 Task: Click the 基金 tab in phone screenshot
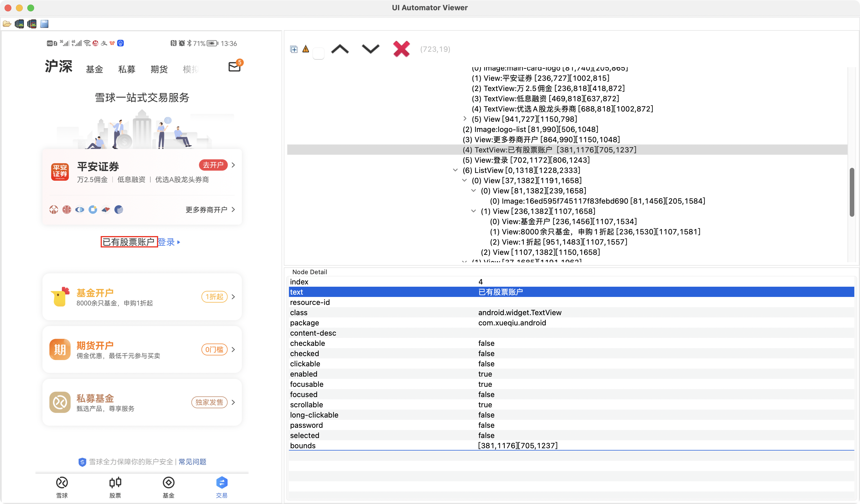tap(94, 70)
